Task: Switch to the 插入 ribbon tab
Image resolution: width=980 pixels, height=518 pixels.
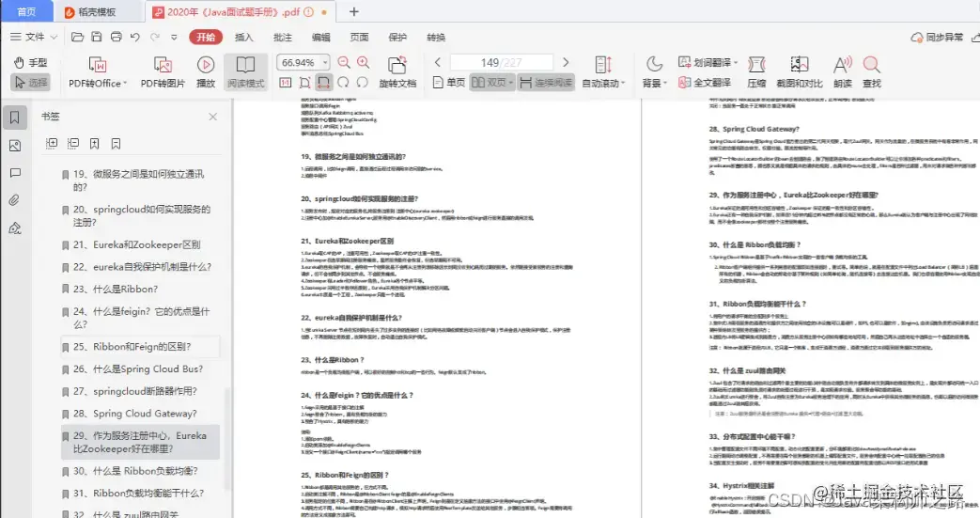Action: pyautogui.click(x=243, y=38)
